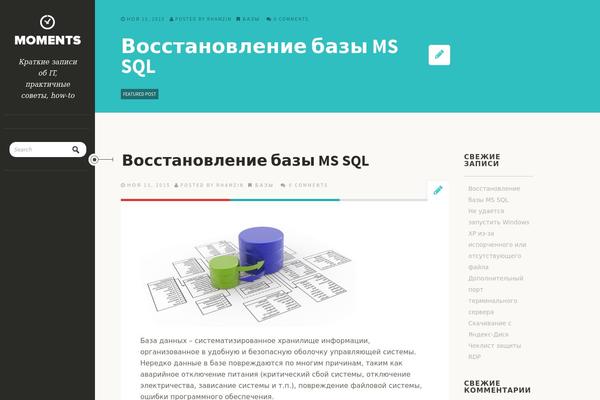This screenshot has width=600, height=400.
Task: Click the bookmark icon in the header meta
Action: tap(238, 19)
